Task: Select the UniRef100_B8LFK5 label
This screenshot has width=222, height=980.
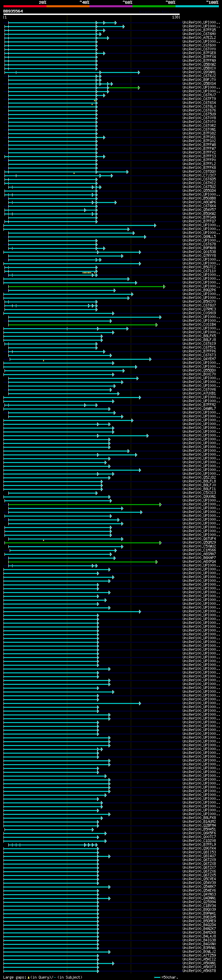Action: coord(199,336)
